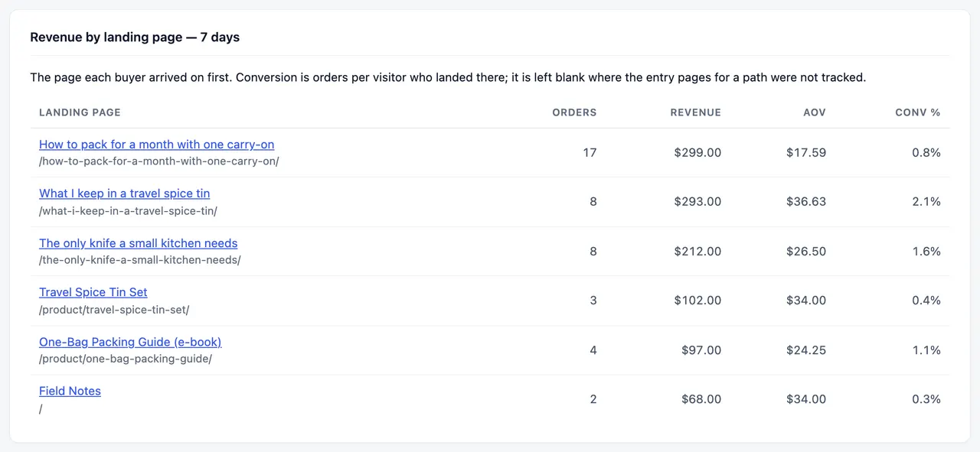Screen dimensions: 980x452
Task: Click the revenue value $212.00
Action: pos(697,252)
